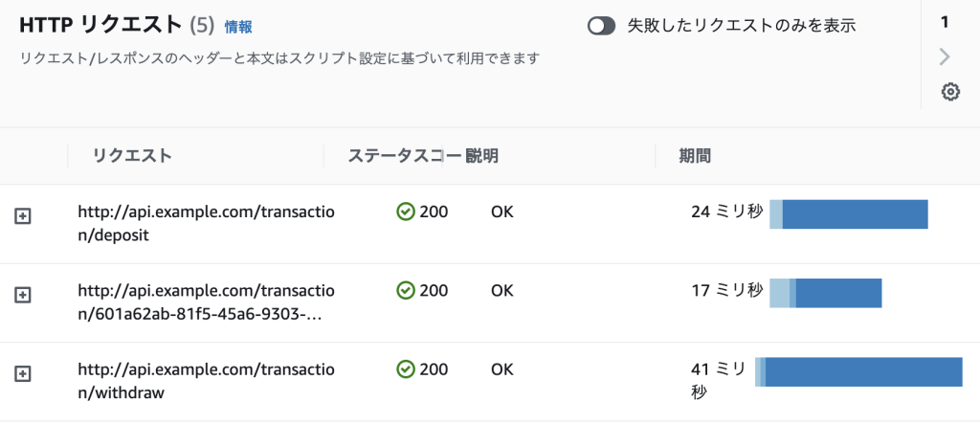Click the transaction/withdraw request URL
The height and width of the screenshot is (424, 980).
tap(206, 379)
